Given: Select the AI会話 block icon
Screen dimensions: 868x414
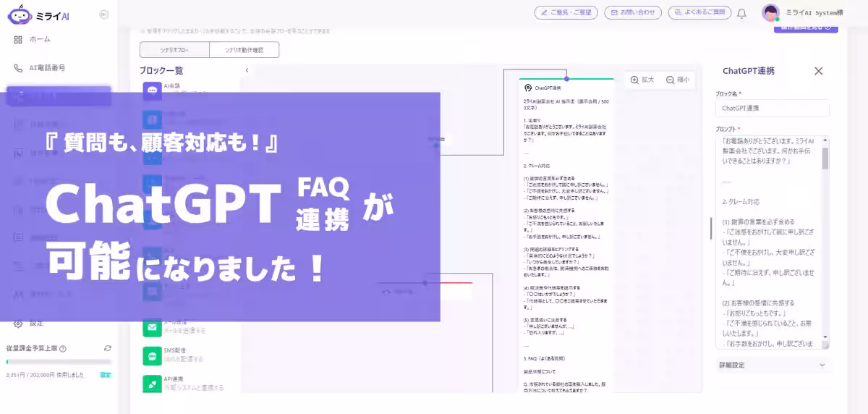Looking at the screenshot, I should pyautogui.click(x=152, y=90).
